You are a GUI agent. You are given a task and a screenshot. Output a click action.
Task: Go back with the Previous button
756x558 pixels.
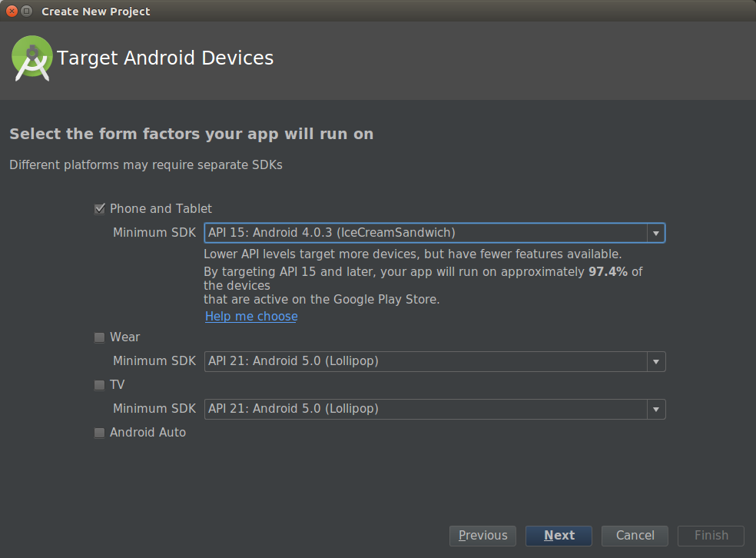[x=483, y=536]
